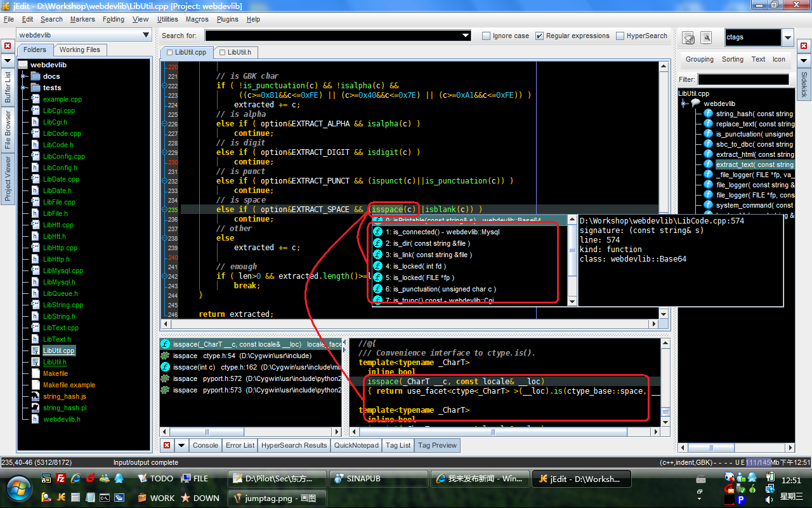812x508 pixels.
Task: Click the SideKick parse buffer icon
Action: tap(688, 37)
